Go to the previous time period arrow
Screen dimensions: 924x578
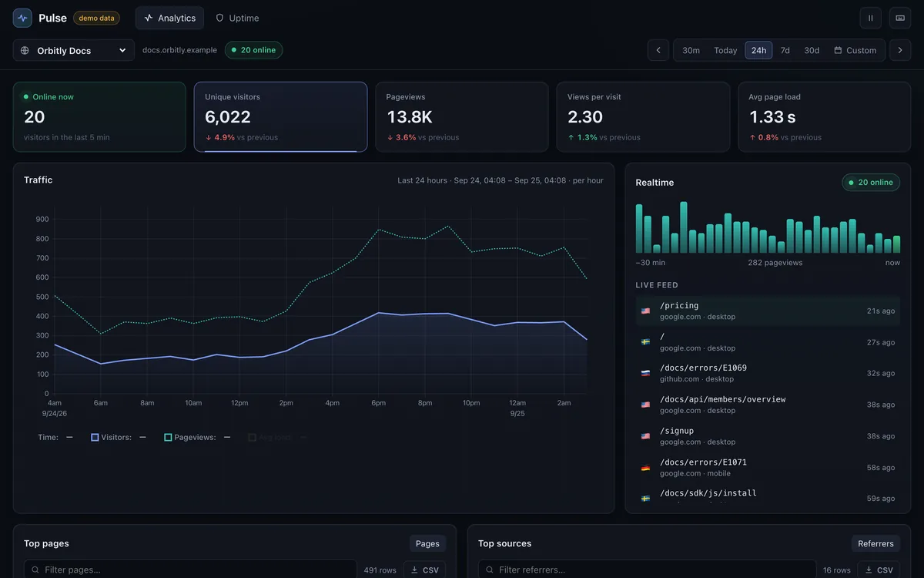[658, 50]
